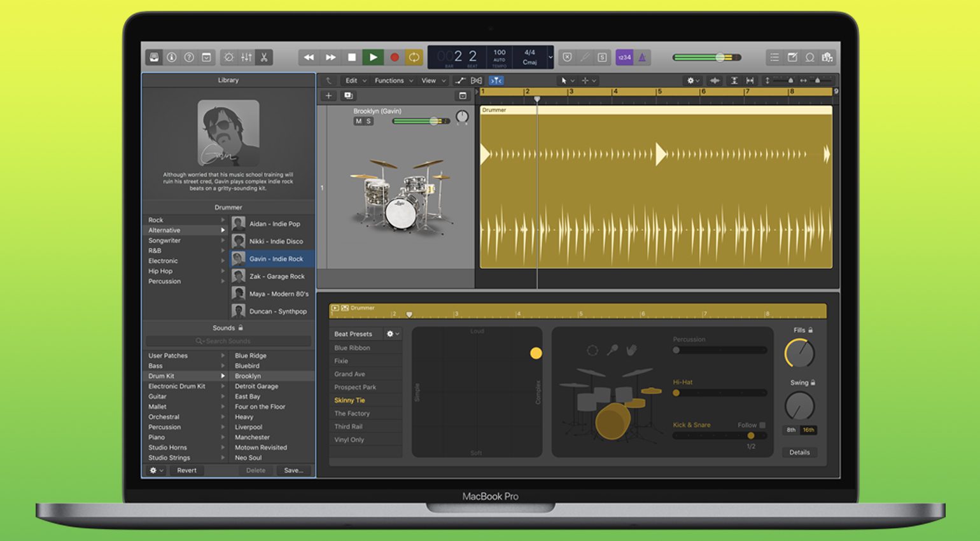
Task: Adjust the Brooklyn track volume slider
Action: point(421,121)
